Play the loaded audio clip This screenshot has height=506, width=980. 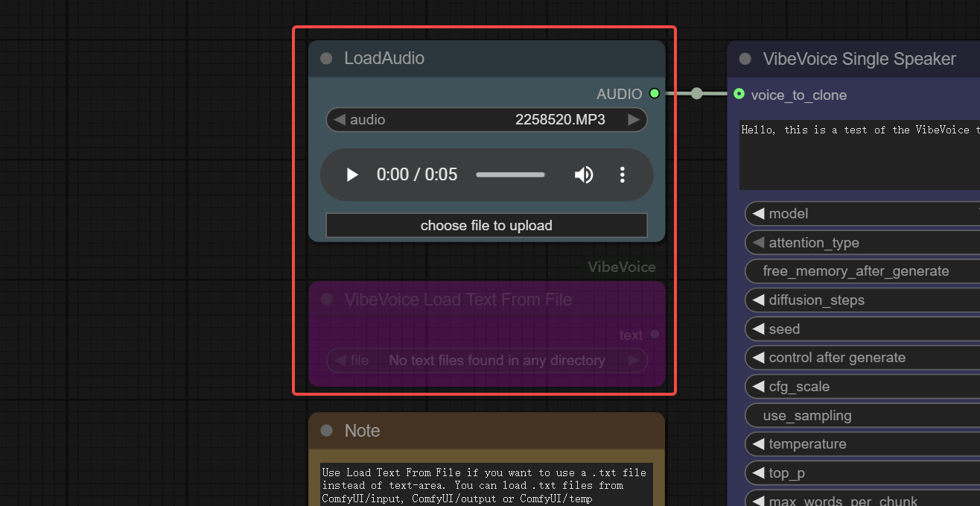tap(352, 174)
